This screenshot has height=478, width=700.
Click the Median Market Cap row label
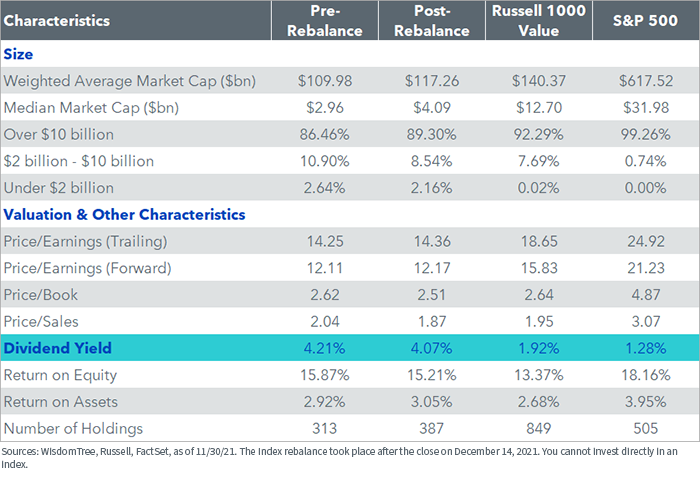point(91,108)
